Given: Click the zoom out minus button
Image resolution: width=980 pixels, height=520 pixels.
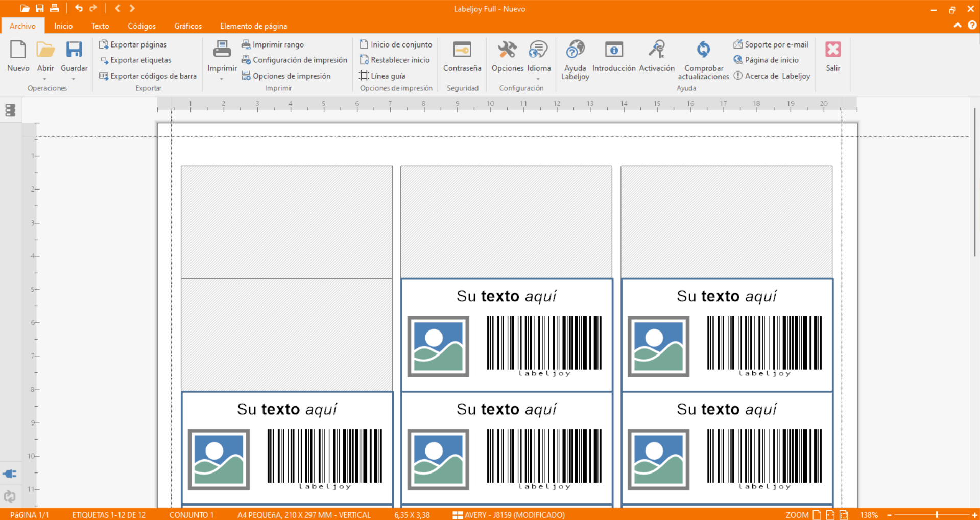Looking at the screenshot, I should point(889,515).
